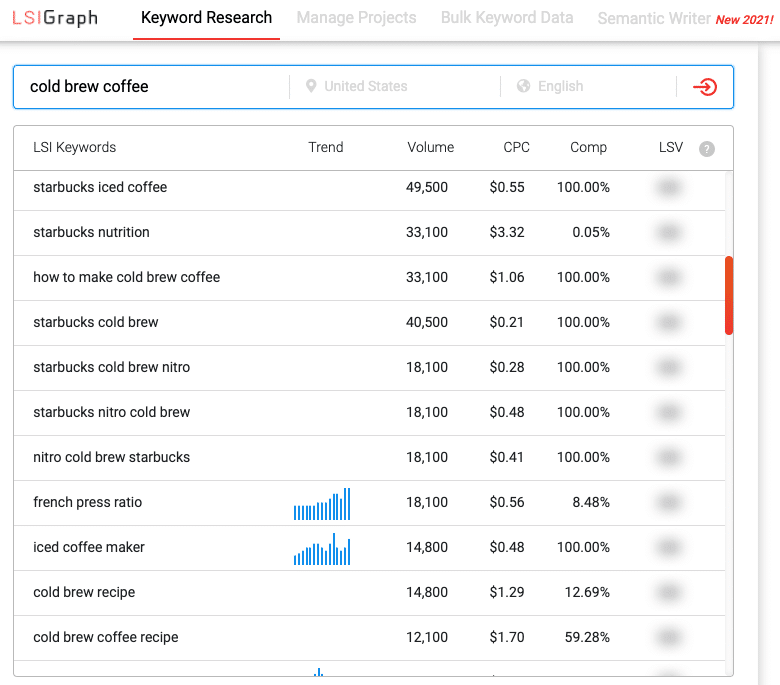The width and height of the screenshot is (780, 685).
Task: Select keyword 'how to make cold brew coffee'
Action: [126, 277]
